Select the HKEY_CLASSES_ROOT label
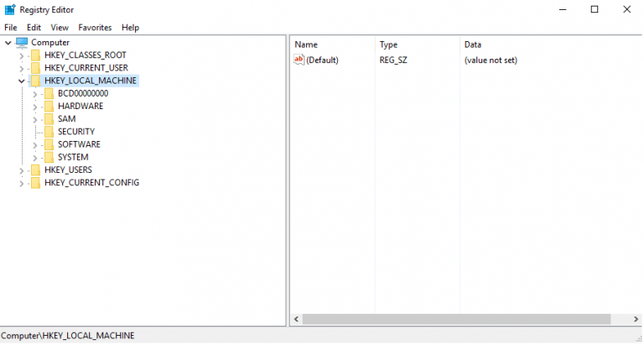This screenshot has width=644, height=345. click(86, 55)
